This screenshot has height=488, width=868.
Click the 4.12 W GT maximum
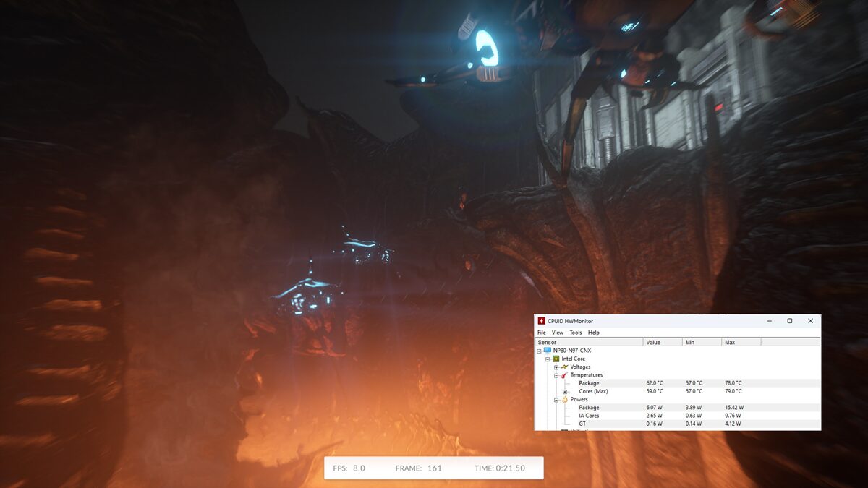pos(732,424)
